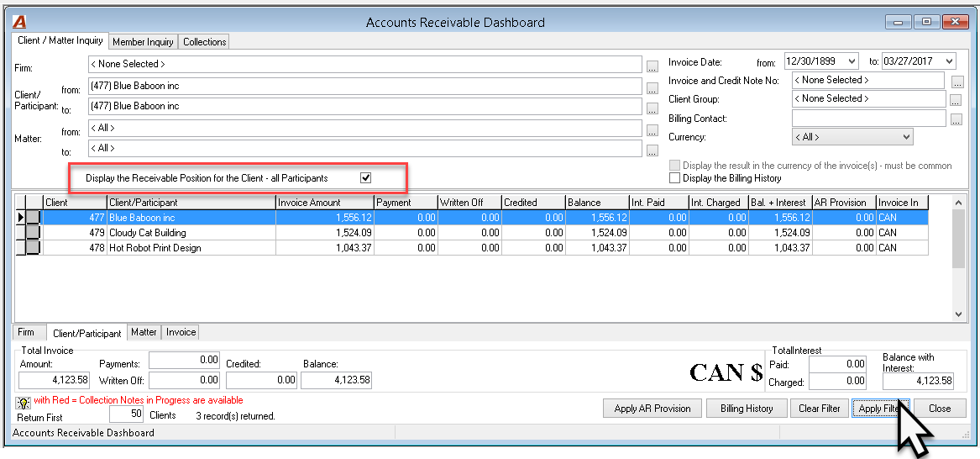The width and height of the screenshot is (980, 459).
Task: Open Invoice and Credit Note No lookup button
Action: (956, 82)
